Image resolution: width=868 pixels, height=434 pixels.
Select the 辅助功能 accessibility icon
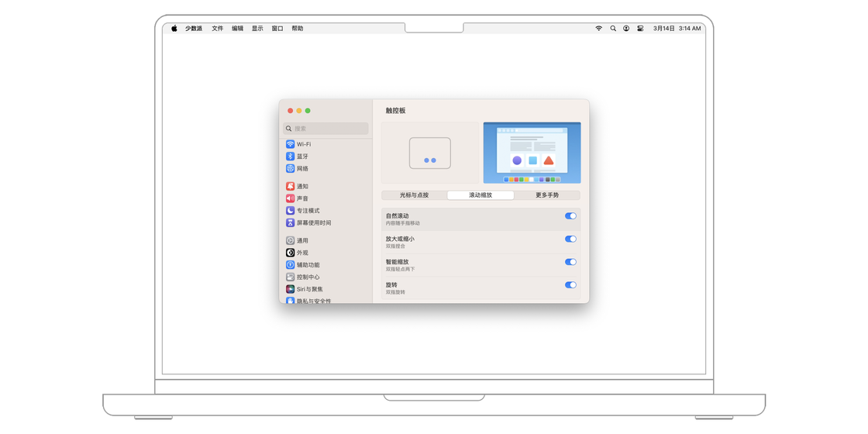(290, 264)
